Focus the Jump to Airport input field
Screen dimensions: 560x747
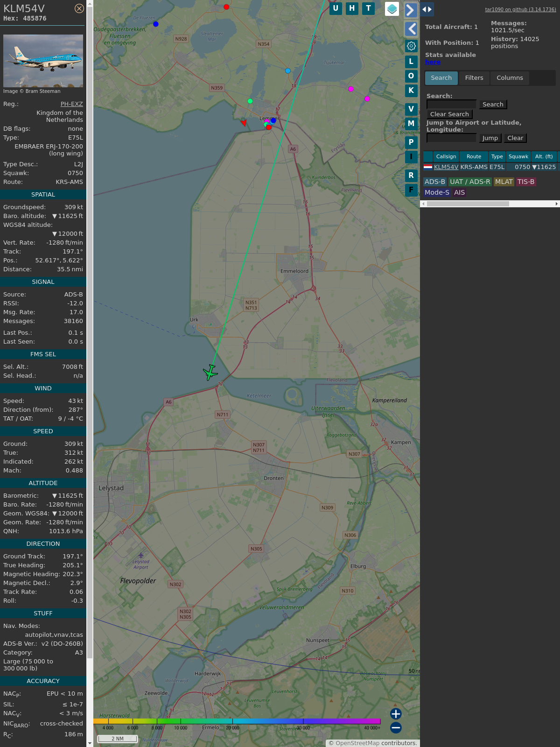[451, 138]
